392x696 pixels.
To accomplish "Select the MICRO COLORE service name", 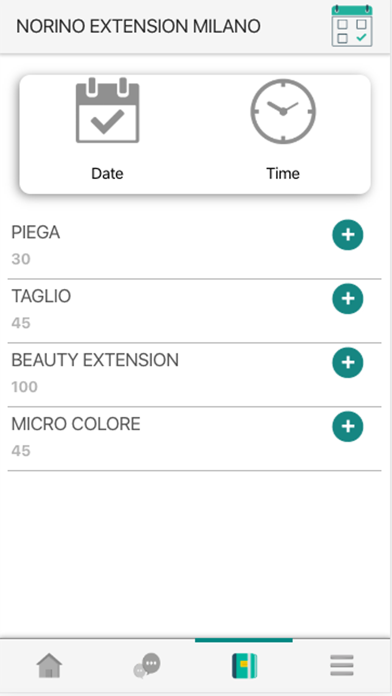I will pos(76,424).
